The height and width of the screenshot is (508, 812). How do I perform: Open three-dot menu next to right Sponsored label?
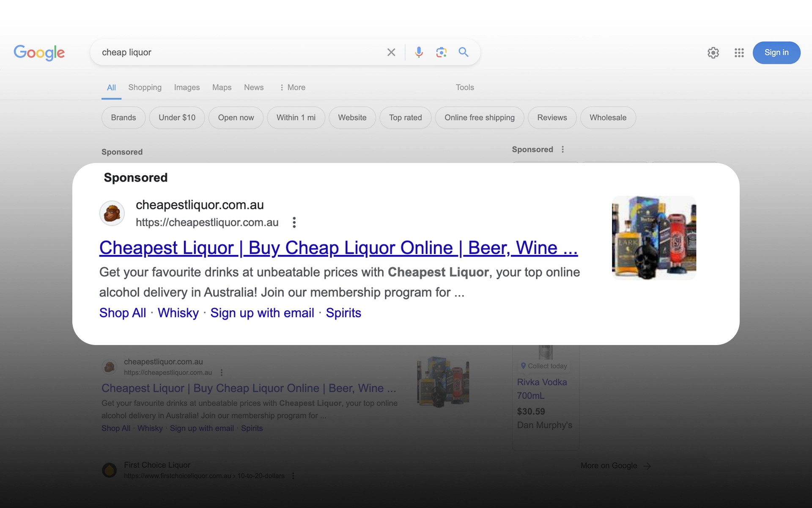click(562, 149)
